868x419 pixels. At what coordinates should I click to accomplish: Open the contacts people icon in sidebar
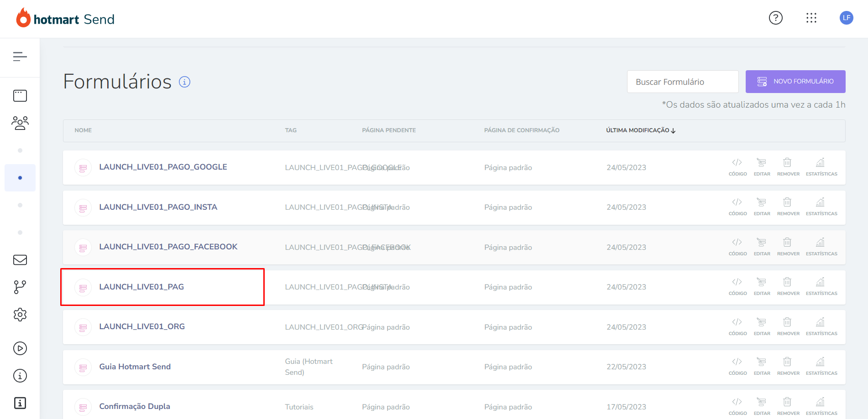pyautogui.click(x=20, y=123)
